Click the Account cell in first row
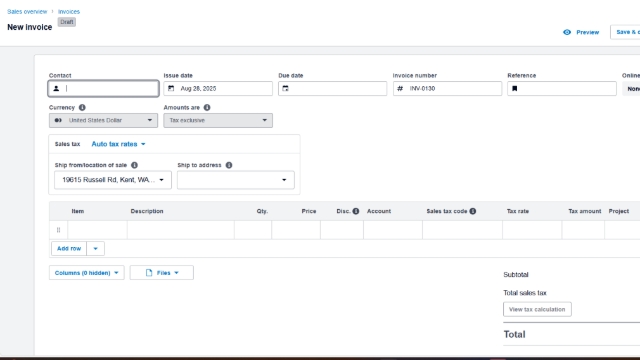 point(393,230)
